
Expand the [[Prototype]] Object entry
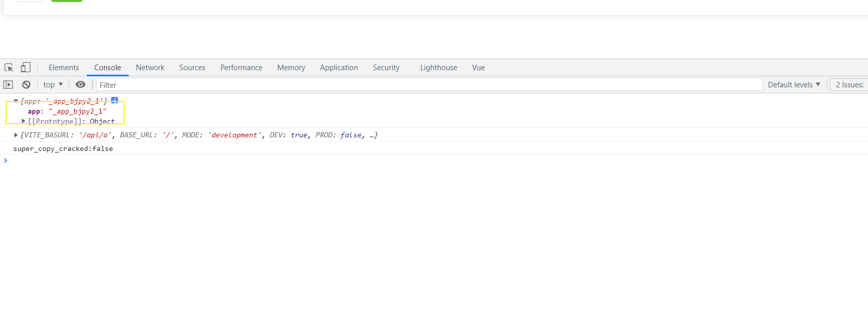[23, 121]
